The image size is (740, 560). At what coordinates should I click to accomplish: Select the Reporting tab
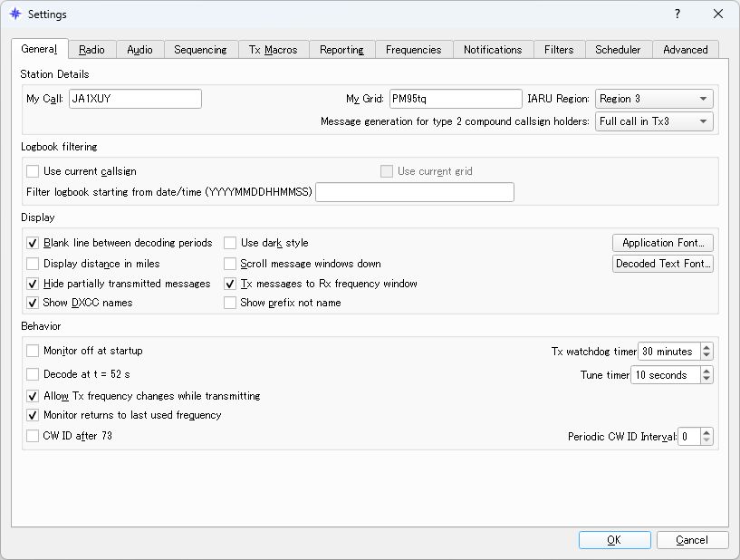click(341, 50)
